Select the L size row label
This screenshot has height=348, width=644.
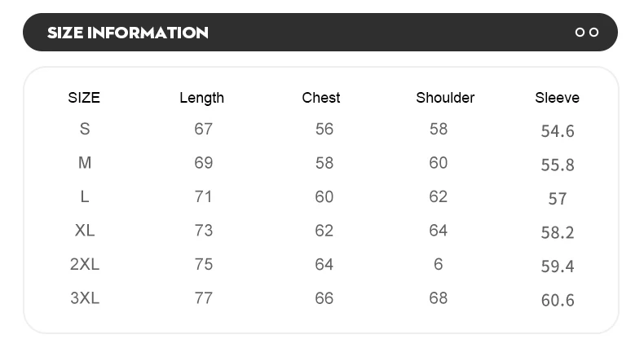point(85,196)
